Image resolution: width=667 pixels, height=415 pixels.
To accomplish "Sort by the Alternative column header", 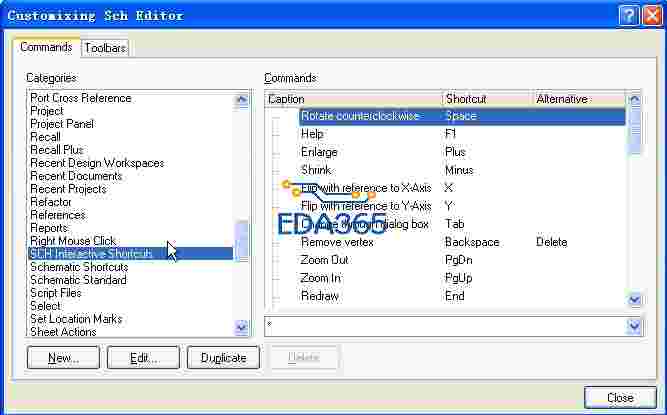I will pos(579,99).
